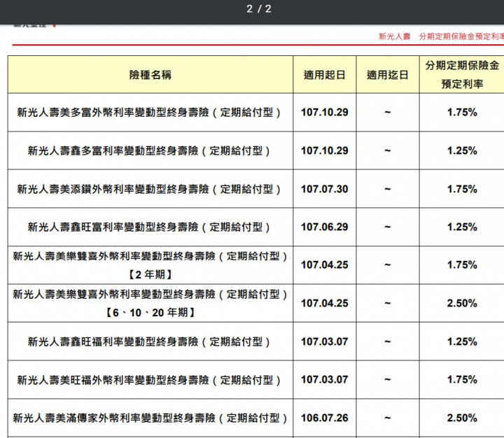This screenshot has width=504, height=438.
Task: Click rate 1.25% in the 鑫旺富 row
Action: coord(462,227)
